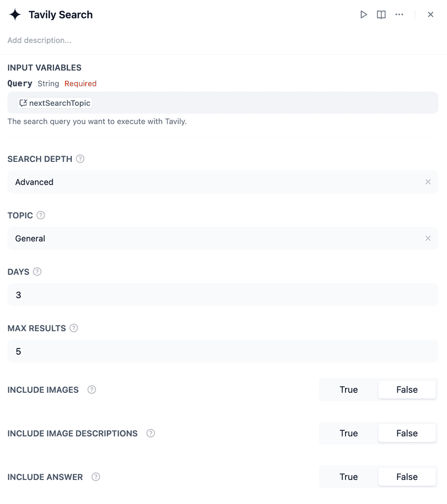Click the Tavily Search sparkle icon
The image size is (447, 504).
click(14, 14)
